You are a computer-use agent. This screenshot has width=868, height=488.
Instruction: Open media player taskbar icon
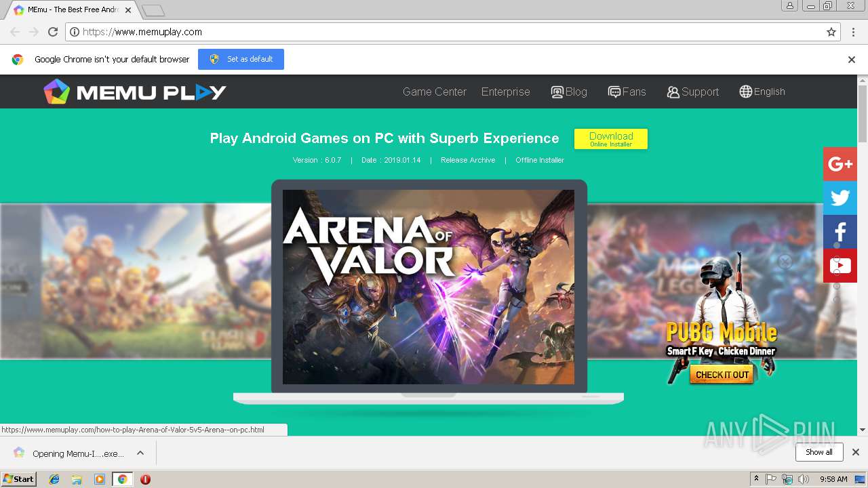click(x=100, y=479)
